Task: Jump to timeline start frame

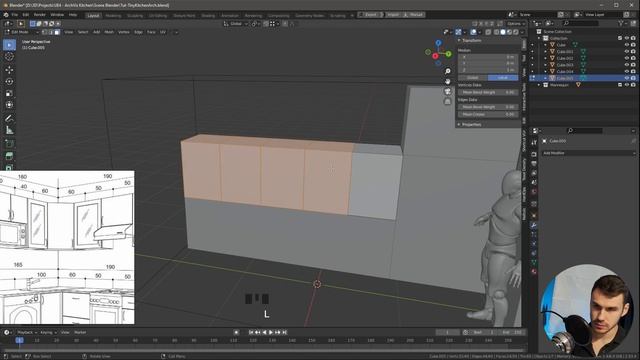Action: tap(251, 332)
